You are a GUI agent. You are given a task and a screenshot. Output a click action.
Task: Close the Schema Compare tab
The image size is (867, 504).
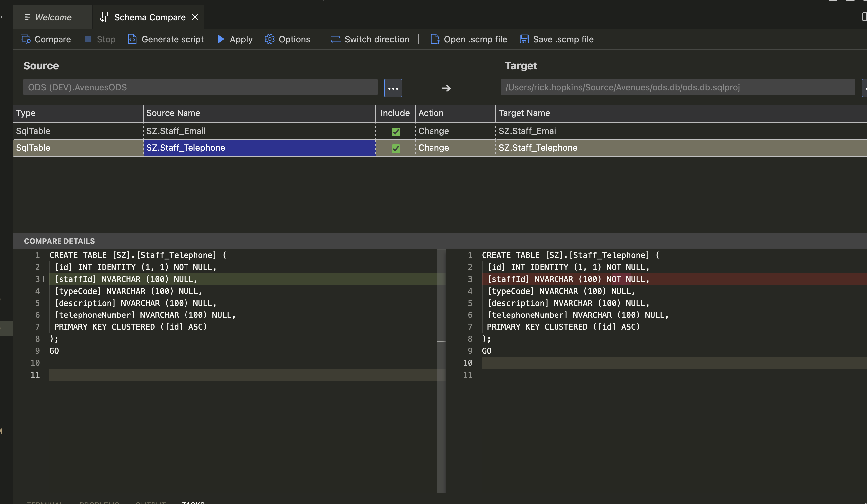pos(195,17)
